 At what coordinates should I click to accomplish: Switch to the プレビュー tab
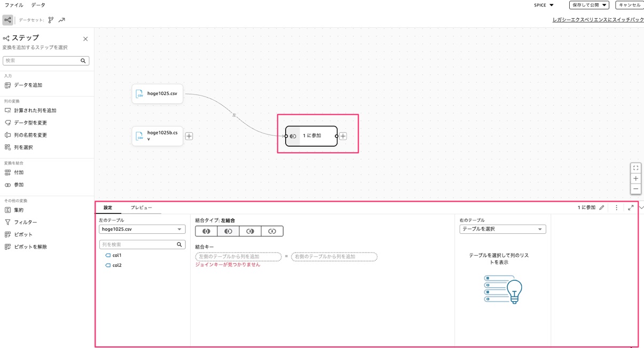coord(141,208)
